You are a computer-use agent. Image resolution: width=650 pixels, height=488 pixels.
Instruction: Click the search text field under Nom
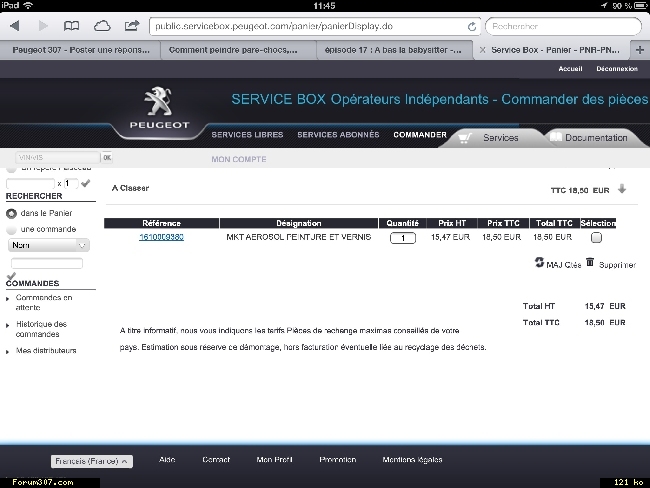(47, 263)
